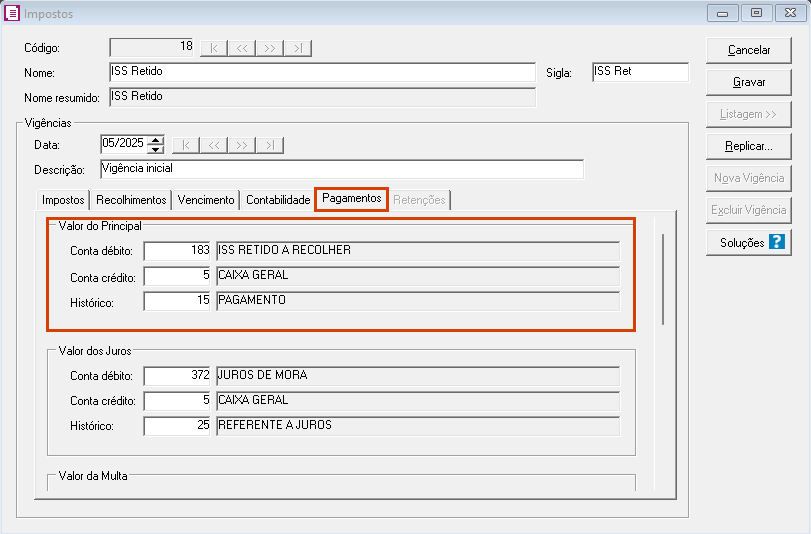The height and width of the screenshot is (534, 811).
Task: Go to previous record next to Código
Action: 242,48
